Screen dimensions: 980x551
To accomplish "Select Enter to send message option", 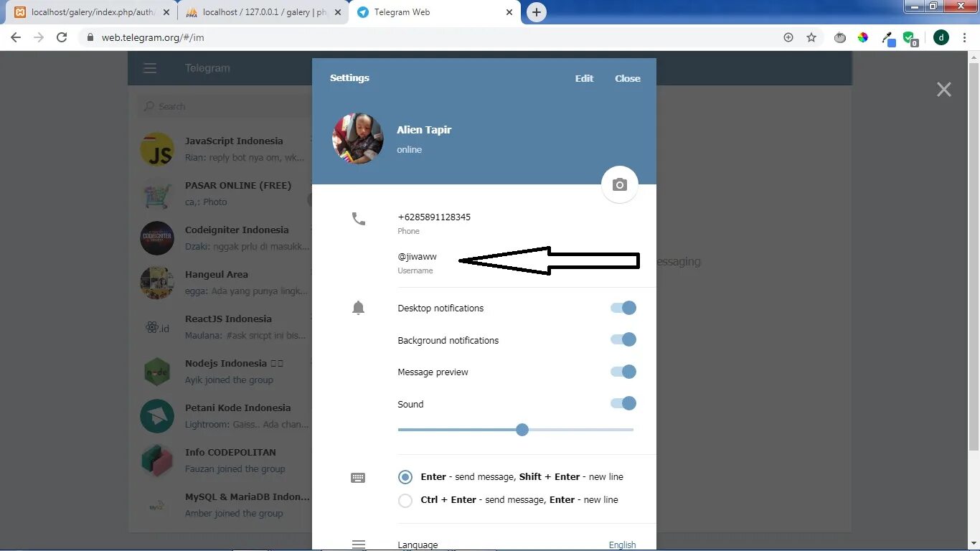I will pyautogui.click(x=405, y=477).
